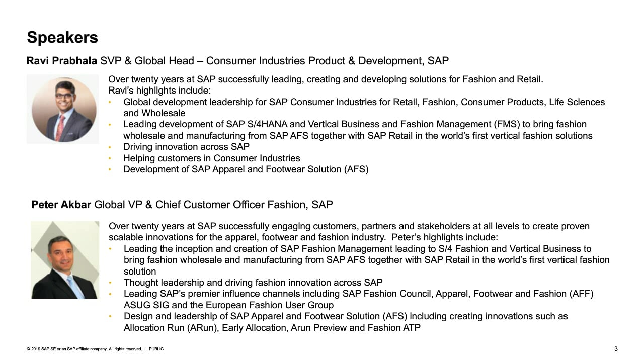Click Global VP & Chief Customer Officer title
644x362 pixels.
(x=213, y=205)
